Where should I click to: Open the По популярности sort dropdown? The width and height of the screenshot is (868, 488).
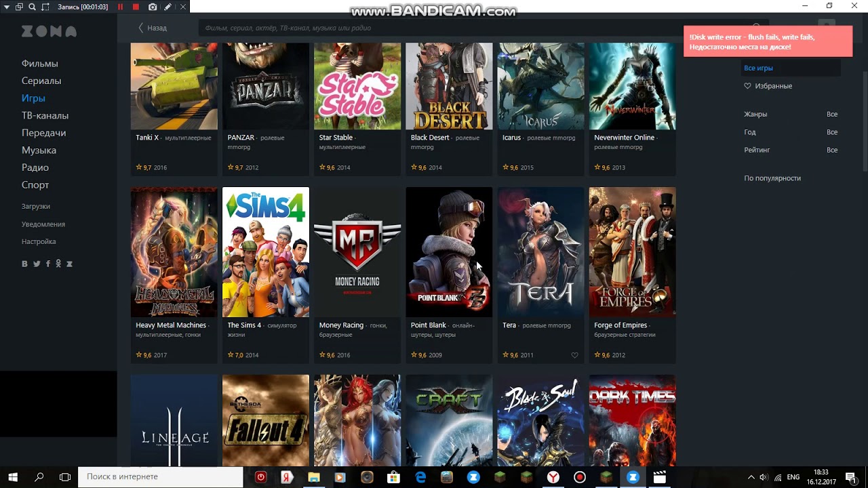point(772,178)
